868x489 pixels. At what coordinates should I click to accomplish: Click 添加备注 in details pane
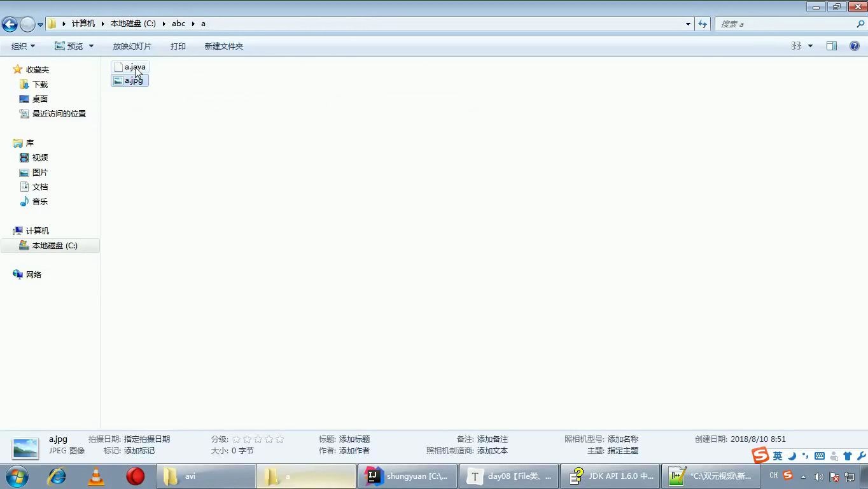pos(493,439)
